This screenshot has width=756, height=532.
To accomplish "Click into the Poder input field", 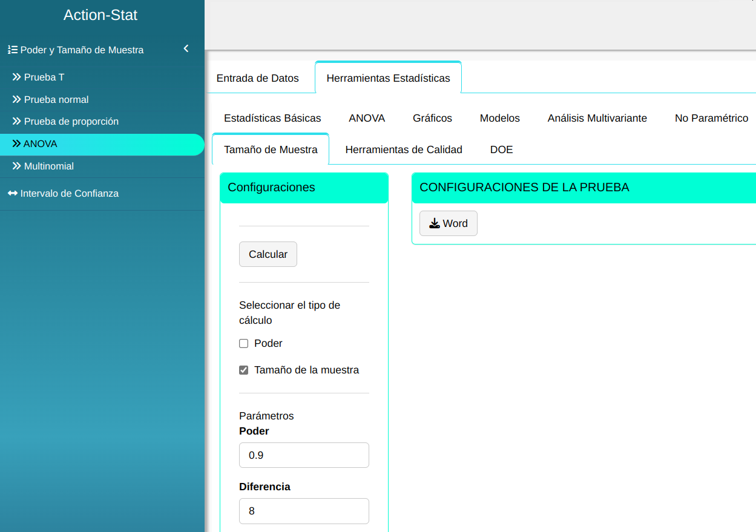I will (x=304, y=455).
